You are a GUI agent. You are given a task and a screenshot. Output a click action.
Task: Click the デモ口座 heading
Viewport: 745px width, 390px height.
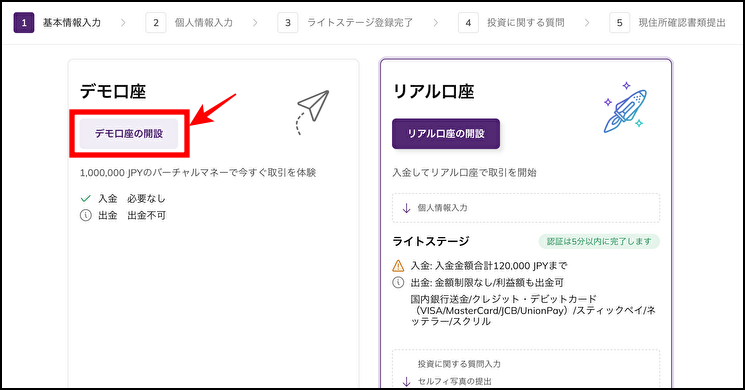(x=113, y=91)
